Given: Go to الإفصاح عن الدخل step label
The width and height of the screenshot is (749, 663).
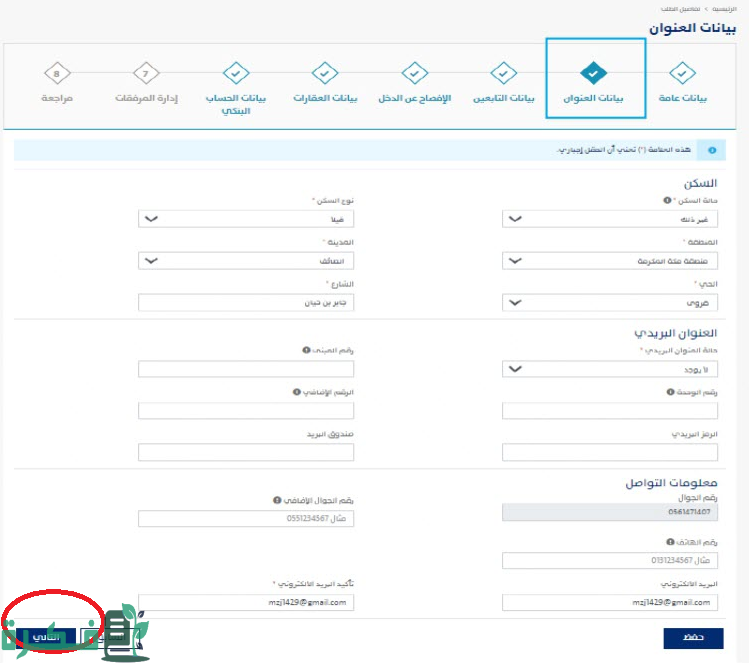Looking at the screenshot, I should tap(415, 98).
